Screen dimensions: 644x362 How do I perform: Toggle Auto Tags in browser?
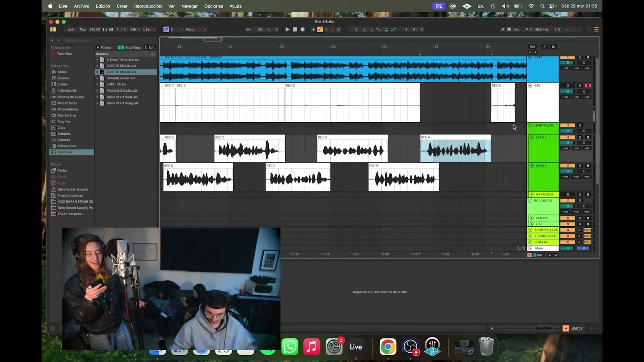[130, 47]
